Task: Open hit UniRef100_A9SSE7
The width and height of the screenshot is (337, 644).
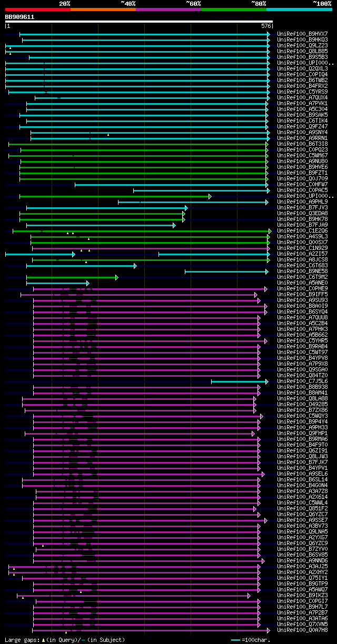Action: tap(303, 520)
